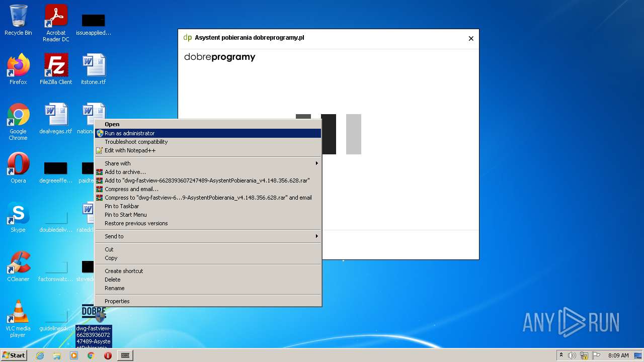Expand the Share with submenu

click(208, 163)
